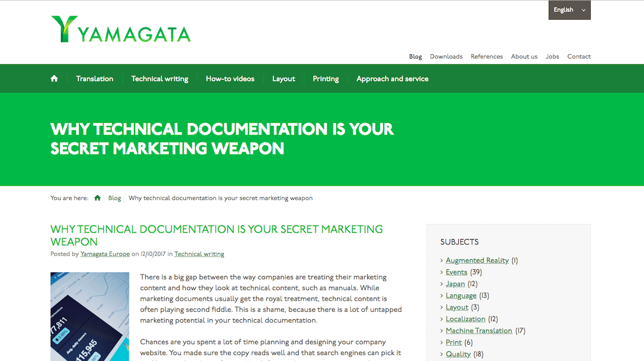Select How-to videos in the main navigation
Screen dimensions: 644x361
pyautogui.click(x=230, y=79)
